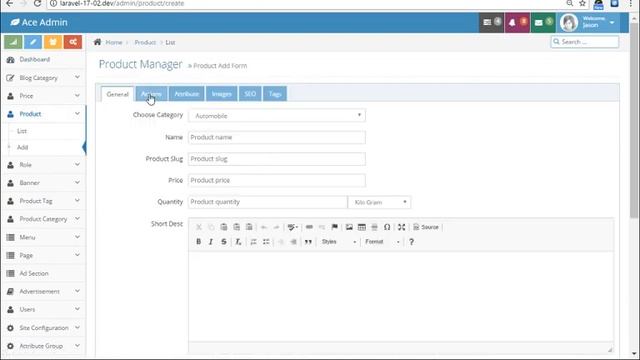Click Undo icon in editor toolbar
The image size is (640, 360).
tap(264, 227)
